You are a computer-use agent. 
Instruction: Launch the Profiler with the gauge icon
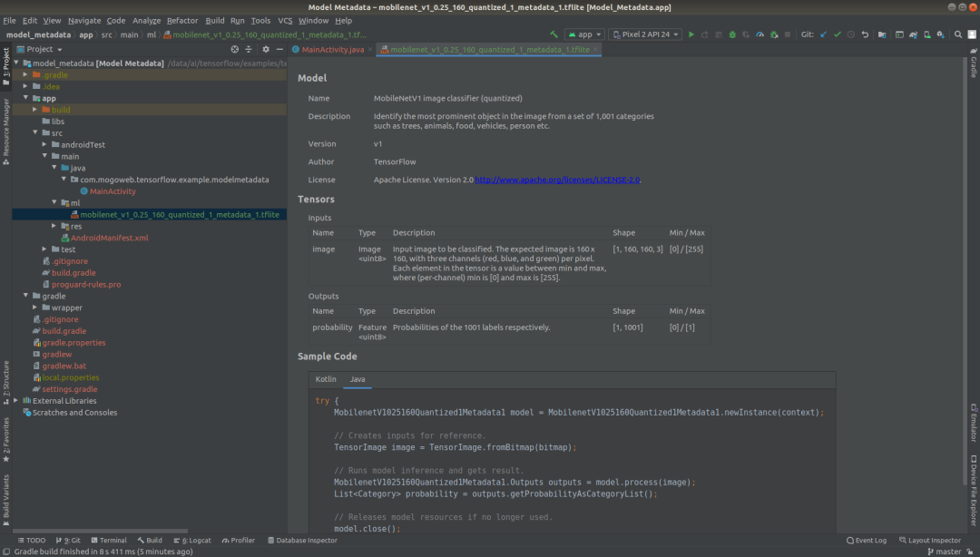click(759, 34)
